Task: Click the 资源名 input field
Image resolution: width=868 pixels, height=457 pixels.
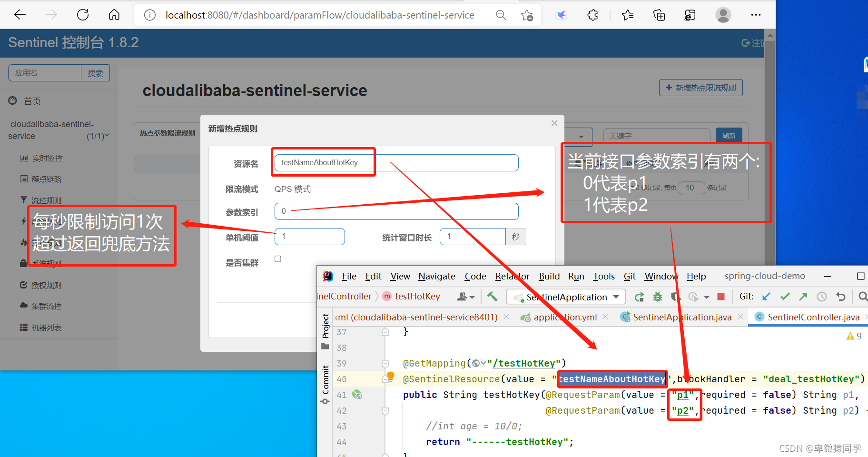Action: click(x=396, y=163)
